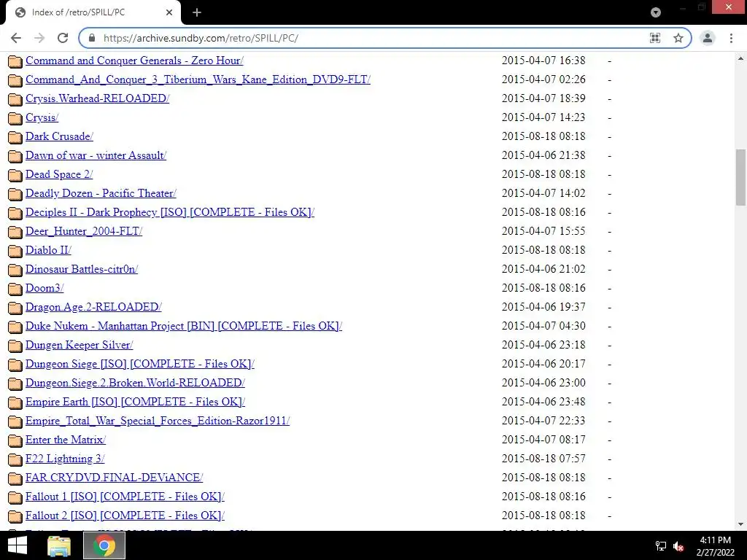Open Deadly Dozen - Pacific Theater/

pos(101,193)
